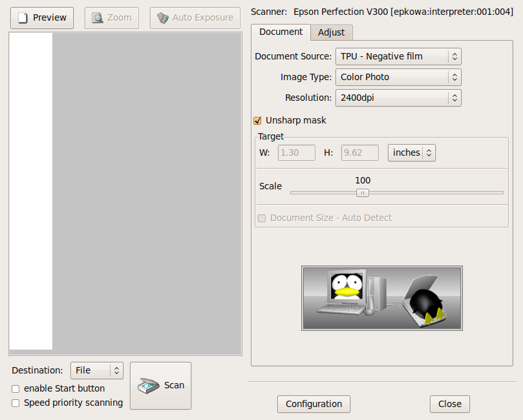Viewport: 523px width, 420px height.
Task: Open the Image Type dropdown
Action: [x=398, y=78]
